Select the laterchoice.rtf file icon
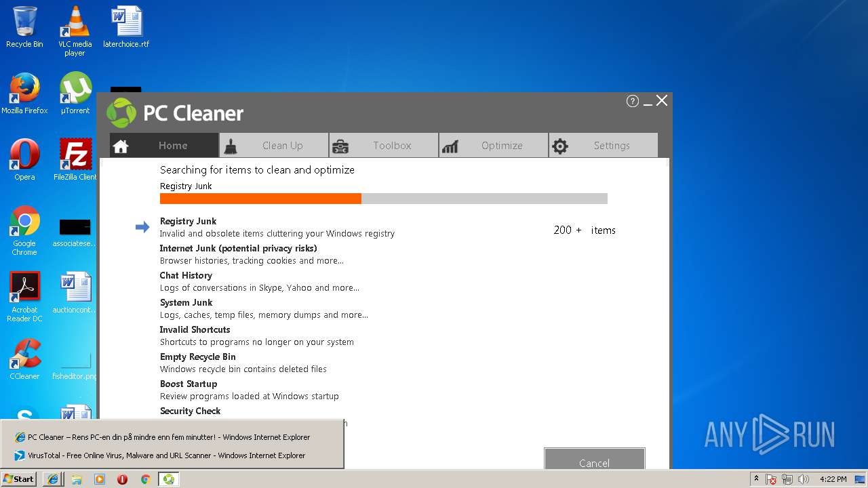 pos(126,27)
